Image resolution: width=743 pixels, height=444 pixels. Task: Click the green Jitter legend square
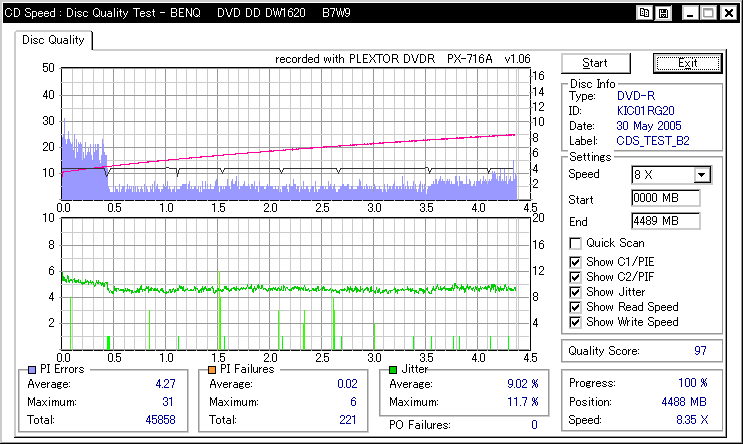click(x=393, y=370)
